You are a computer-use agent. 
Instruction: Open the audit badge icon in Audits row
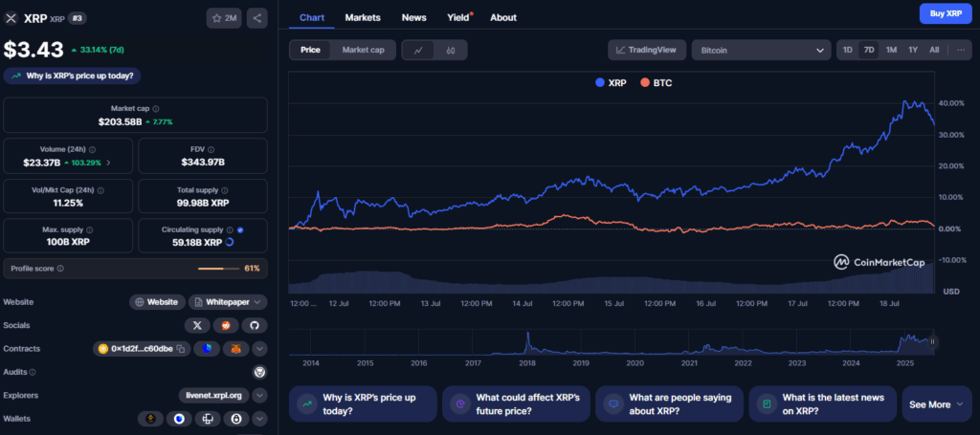[x=259, y=372]
